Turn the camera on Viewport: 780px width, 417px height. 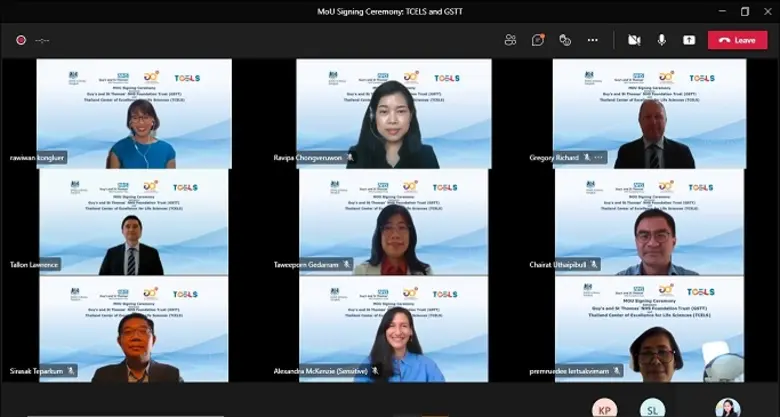point(634,40)
